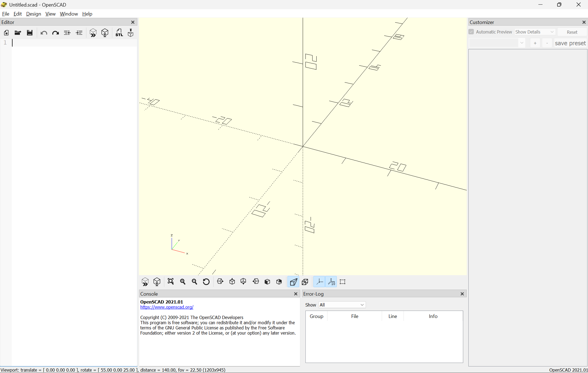The image size is (588, 373).
Task: Click the save preset button
Action: pyautogui.click(x=570, y=43)
